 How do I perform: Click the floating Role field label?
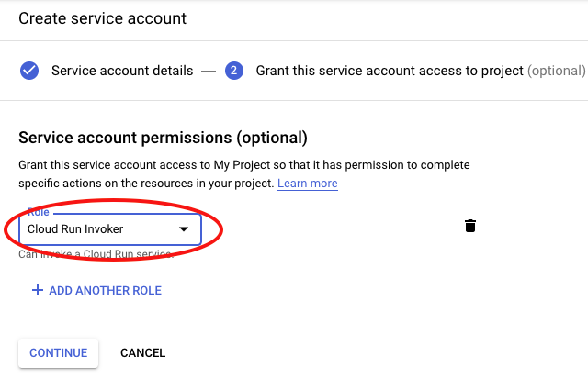(38, 212)
